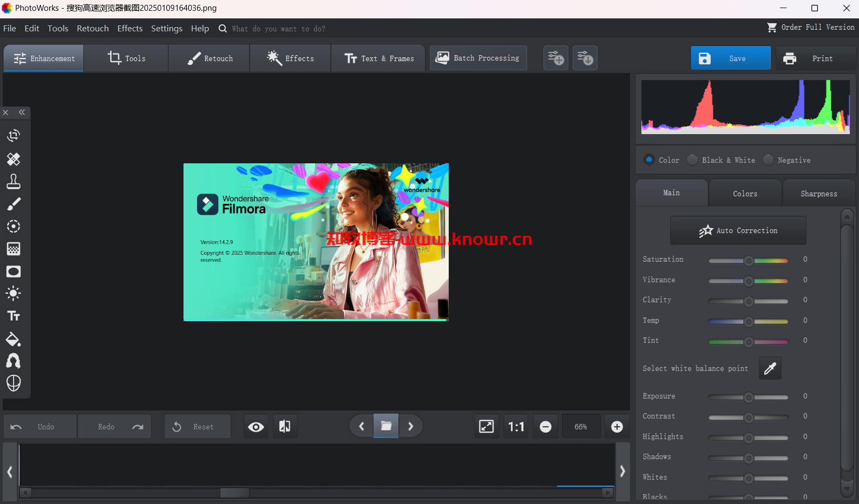The image size is (859, 504).
Task: Click the add preset sliders icon
Action: click(556, 58)
